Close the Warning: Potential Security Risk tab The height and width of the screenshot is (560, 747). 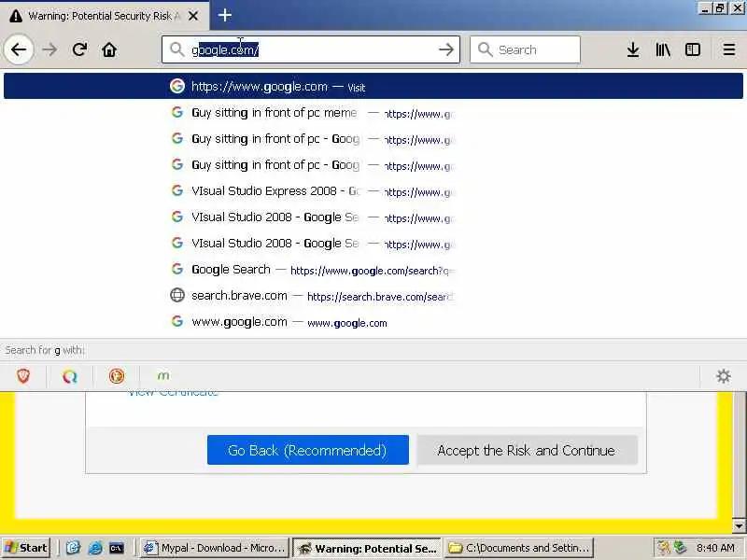coord(193,16)
